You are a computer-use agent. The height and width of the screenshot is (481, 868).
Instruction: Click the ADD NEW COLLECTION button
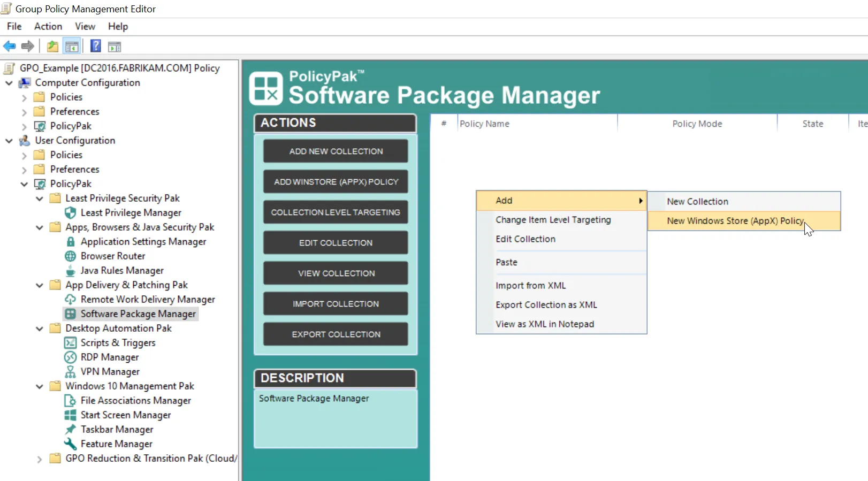[336, 151]
